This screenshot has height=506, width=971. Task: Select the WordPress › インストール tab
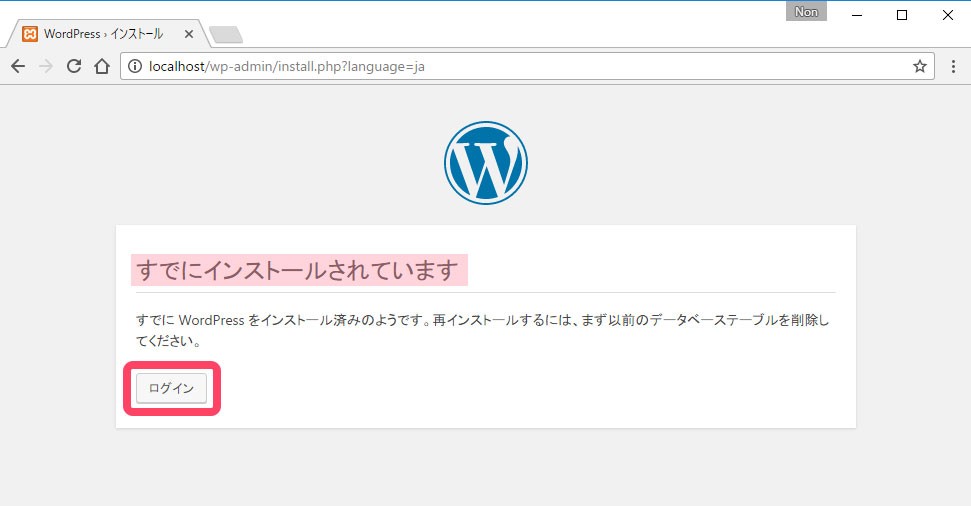tap(107, 33)
